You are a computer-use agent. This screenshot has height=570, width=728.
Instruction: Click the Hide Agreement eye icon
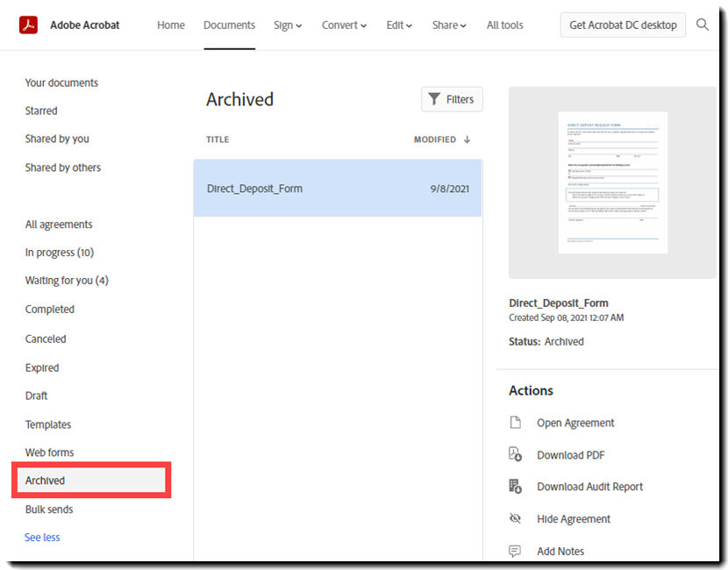pos(516,518)
